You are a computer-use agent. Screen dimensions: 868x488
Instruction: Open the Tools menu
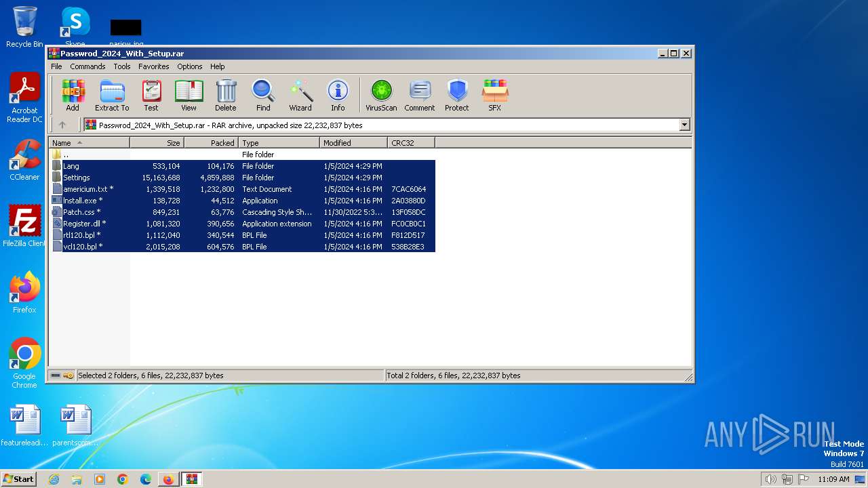[x=122, y=66]
